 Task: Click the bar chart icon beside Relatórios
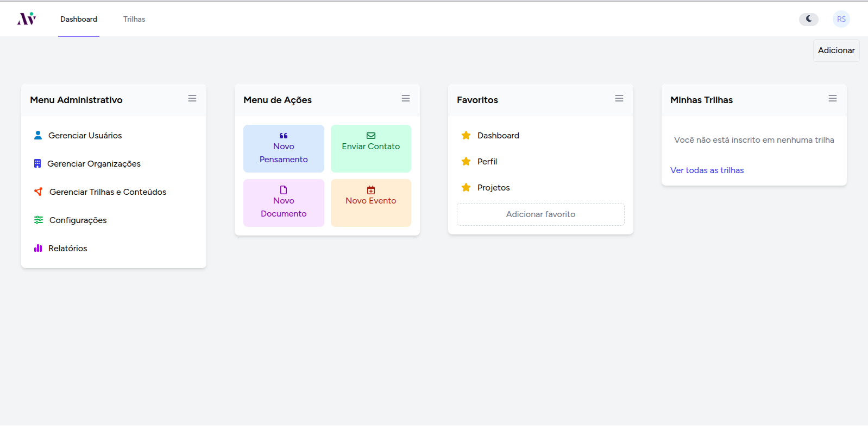tap(38, 248)
